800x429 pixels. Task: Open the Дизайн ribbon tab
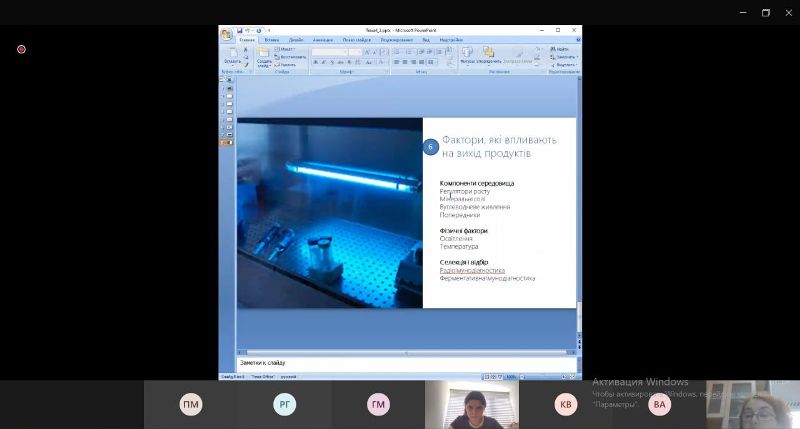pyautogui.click(x=296, y=40)
